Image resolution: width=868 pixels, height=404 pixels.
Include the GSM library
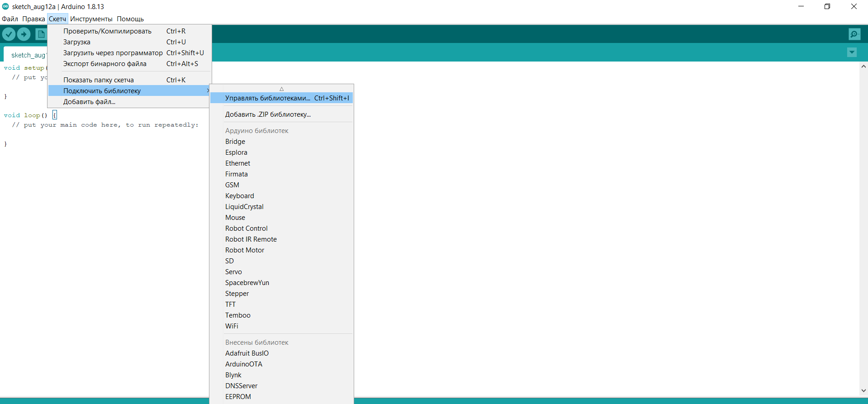click(281, 185)
